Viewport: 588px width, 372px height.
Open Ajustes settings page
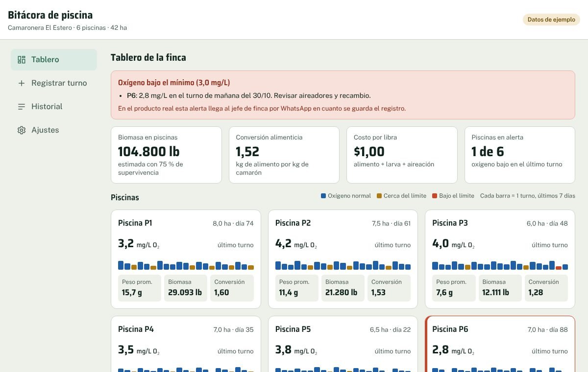pyautogui.click(x=54, y=130)
